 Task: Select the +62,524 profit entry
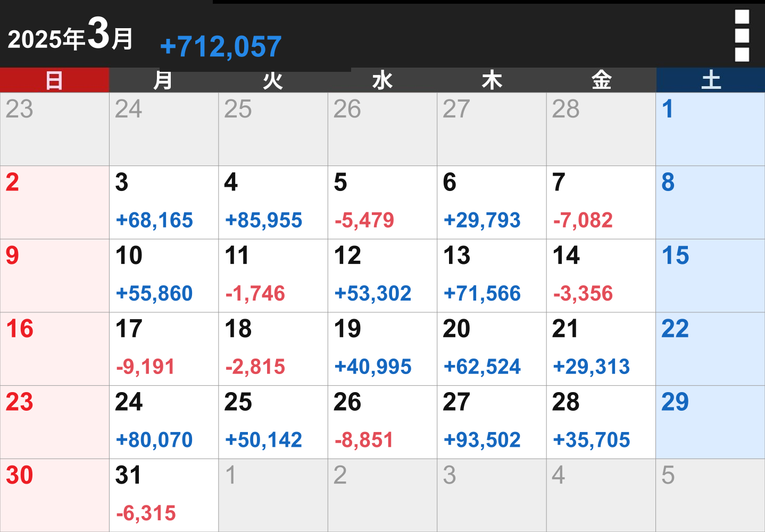(x=482, y=367)
